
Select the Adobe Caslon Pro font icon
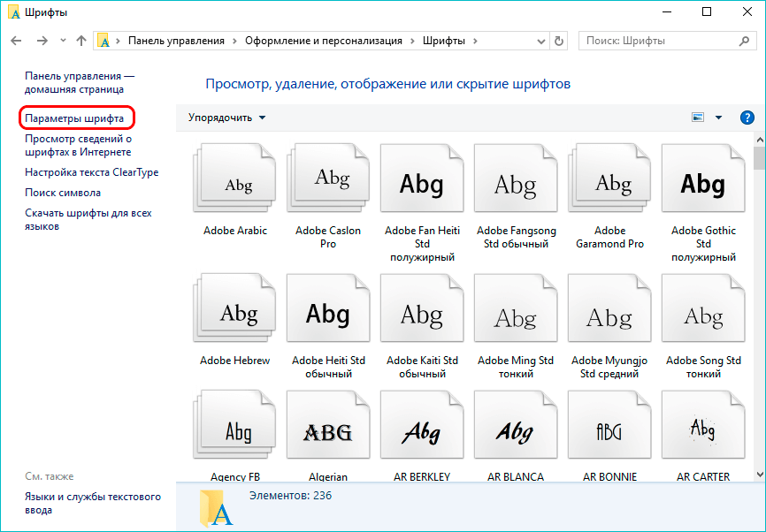click(328, 179)
